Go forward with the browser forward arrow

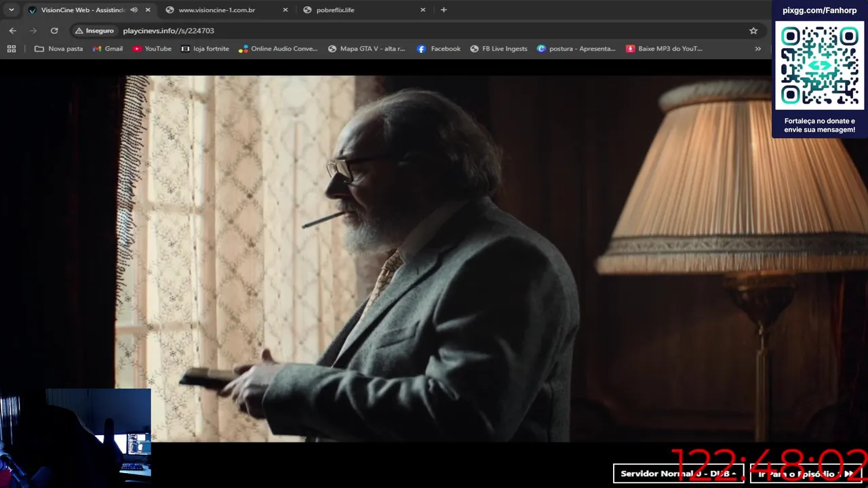coord(33,30)
